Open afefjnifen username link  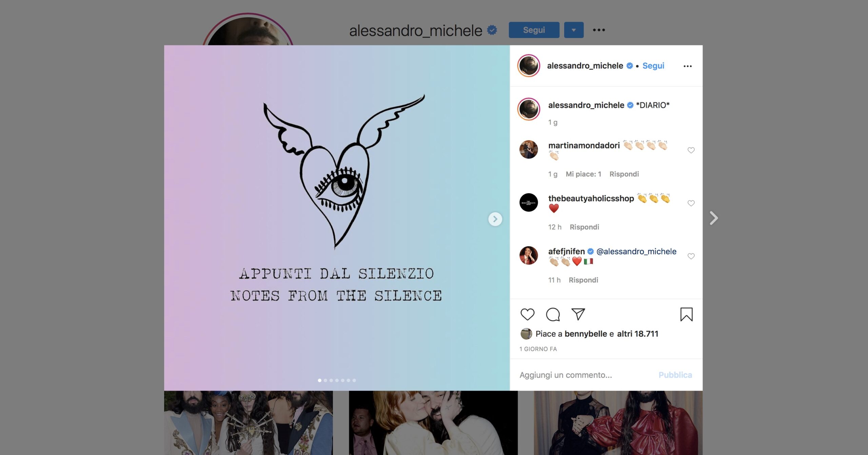coord(566,251)
